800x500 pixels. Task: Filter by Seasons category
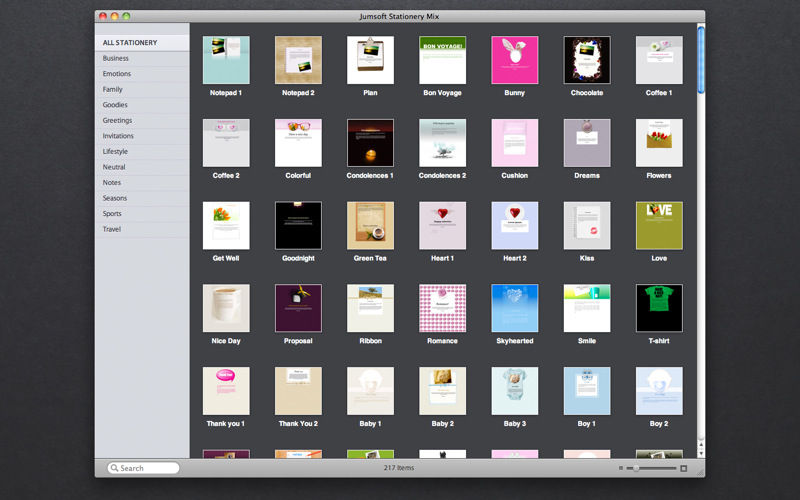pyautogui.click(x=142, y=198)
